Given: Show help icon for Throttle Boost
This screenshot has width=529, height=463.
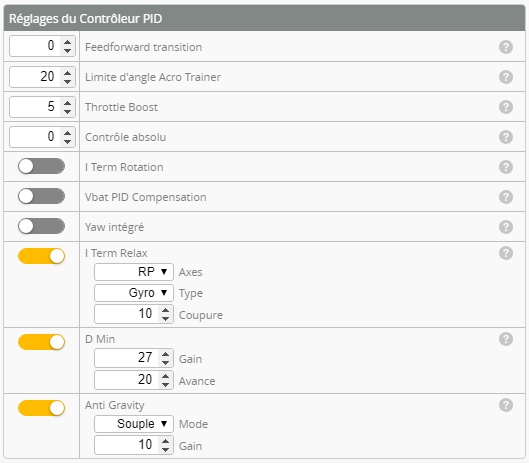Looking at the screenshot, I should [x=506, y=107].
